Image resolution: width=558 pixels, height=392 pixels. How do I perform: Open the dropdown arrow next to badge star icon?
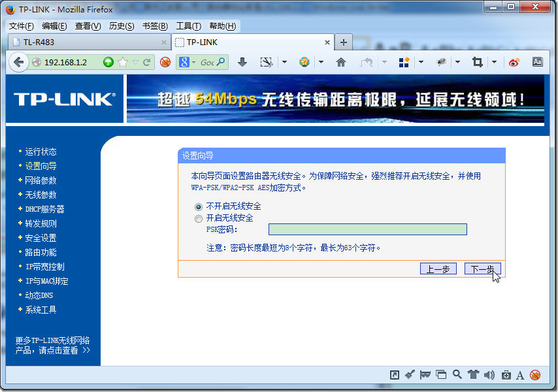[321, 62]
